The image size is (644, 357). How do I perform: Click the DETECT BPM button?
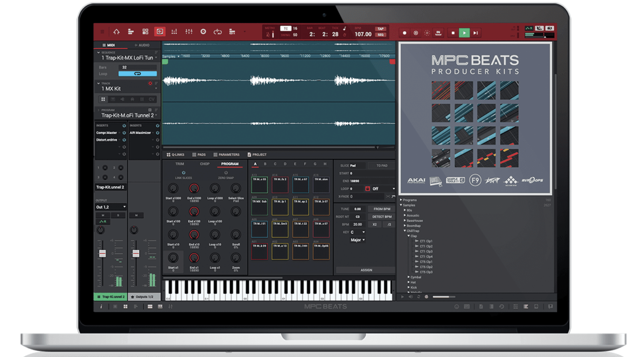pyautogui.click(x=381, y=217)
